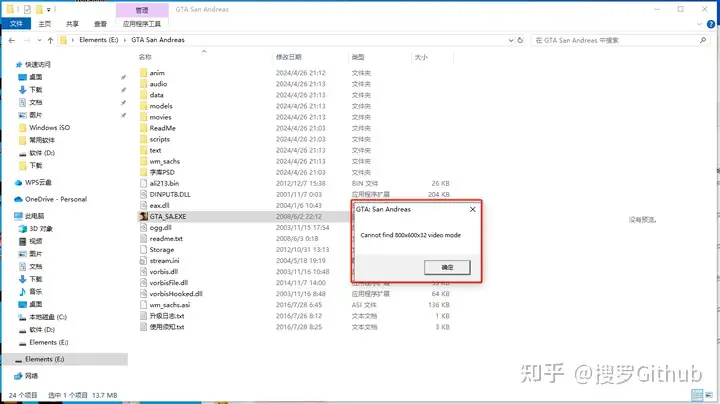
Task: Select the audio folder icon
Action: coord(143,84)
